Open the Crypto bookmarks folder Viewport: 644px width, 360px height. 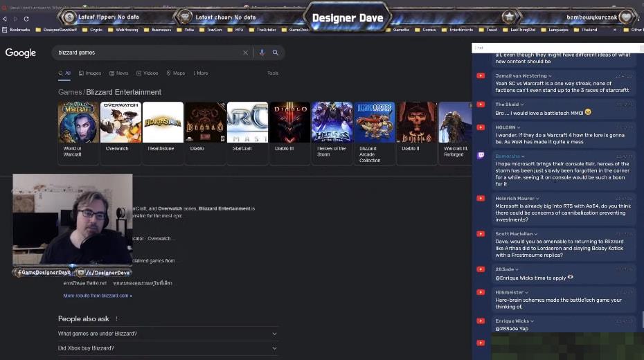[93, 30]
